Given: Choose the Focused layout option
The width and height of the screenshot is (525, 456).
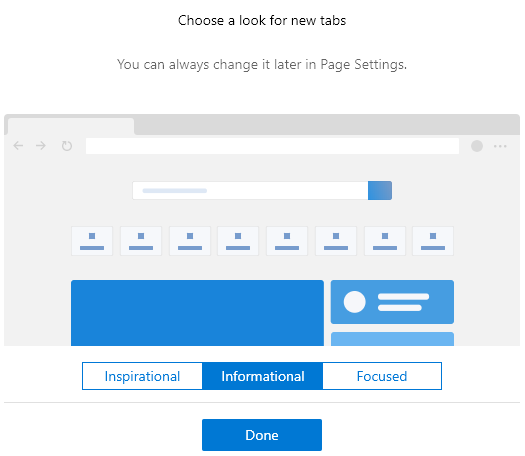Looking at the screenshot, I should [x=382, y=376].
